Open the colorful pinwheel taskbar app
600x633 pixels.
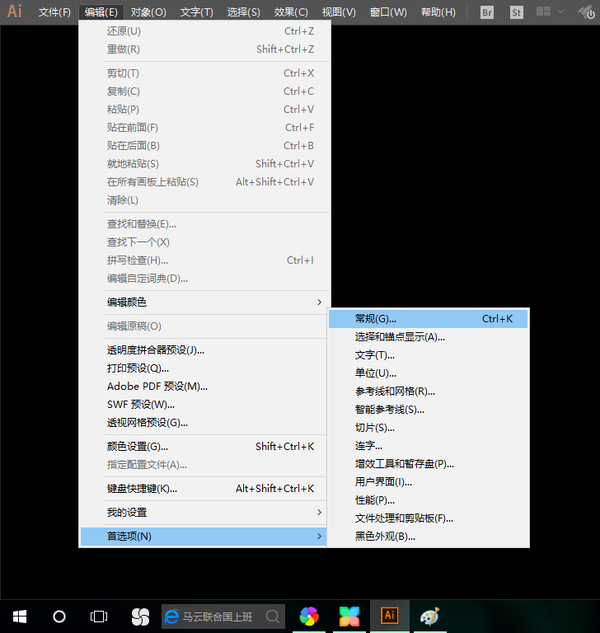click(x=309, y=616)
